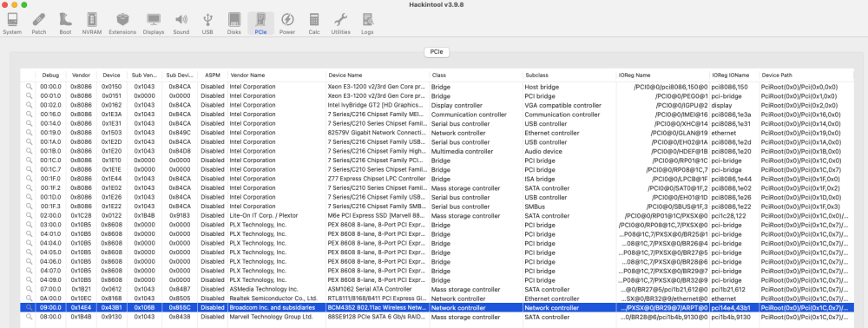Click the 82579V Gigabit Network device name
Viewport: 868px width, 328px height.
(378, 133)
